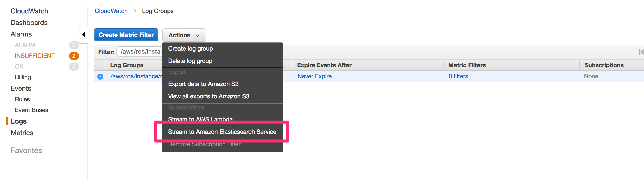Click Create Metric Filter button

126,35
